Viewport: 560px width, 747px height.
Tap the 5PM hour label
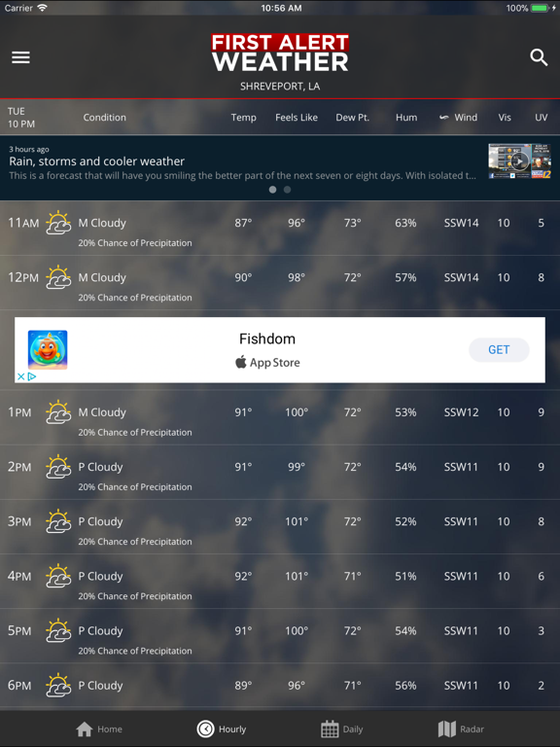(x=19, y=630)
